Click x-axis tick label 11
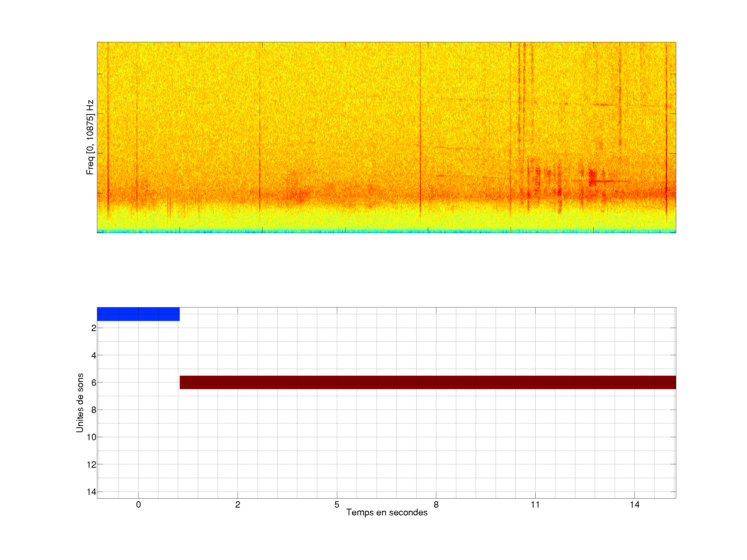 pyautogui.click(x=535, y=505)
